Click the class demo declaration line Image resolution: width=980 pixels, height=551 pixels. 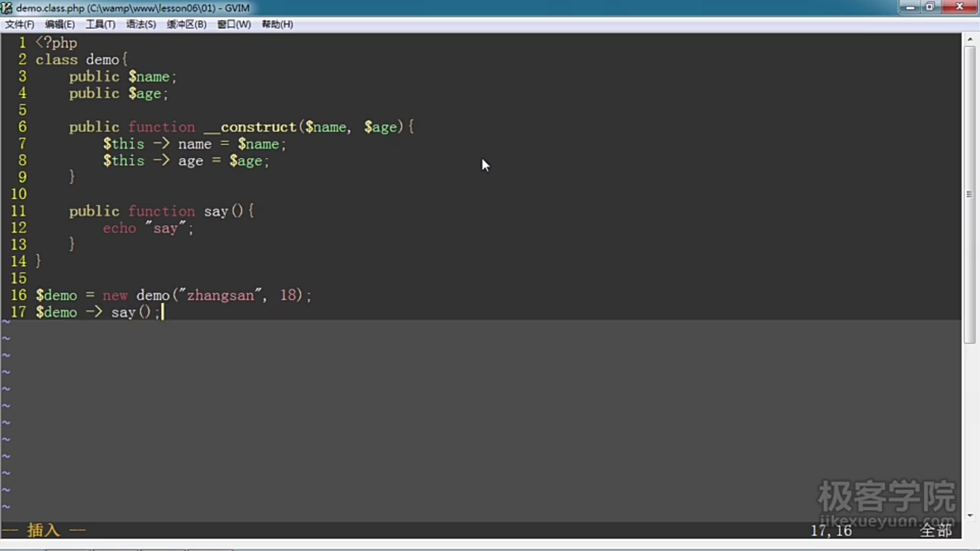tap(81, 60)
